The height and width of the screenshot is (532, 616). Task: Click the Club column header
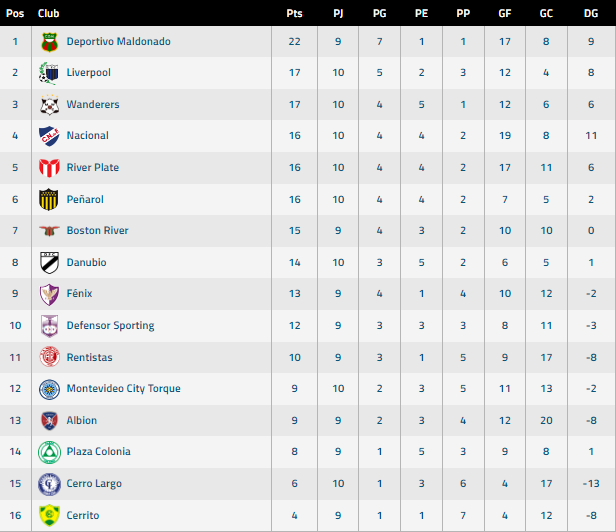pyautogui.click(x=49, y=13)
